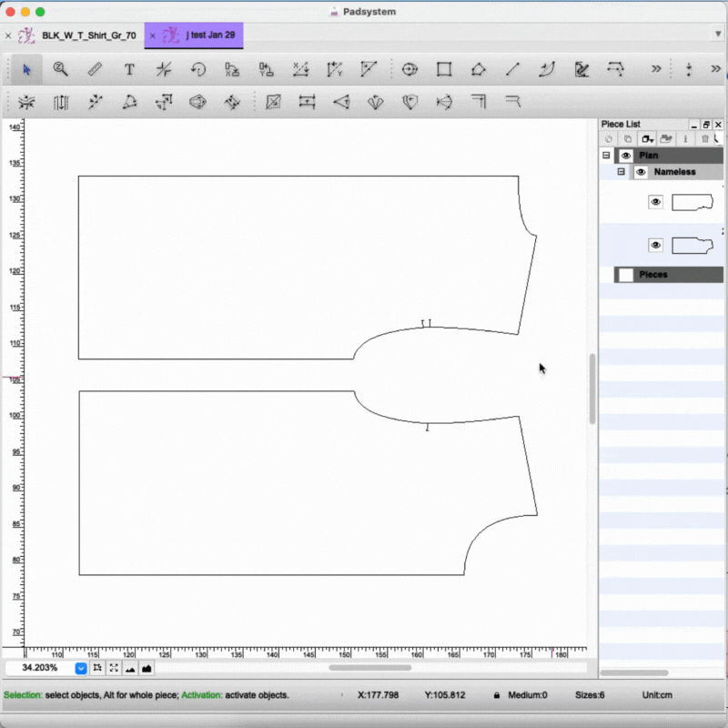Click the Unit:cm status entry
The height and width of the screenshot is (728, 728).
click(657, 695)
